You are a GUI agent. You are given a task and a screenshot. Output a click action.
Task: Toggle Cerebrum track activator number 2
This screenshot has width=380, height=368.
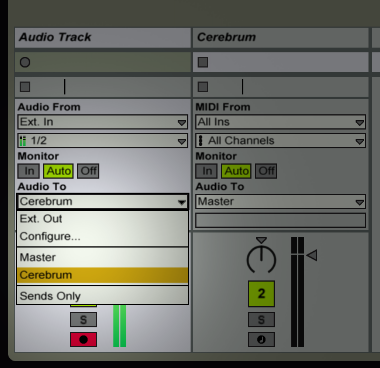click(261, 294)
